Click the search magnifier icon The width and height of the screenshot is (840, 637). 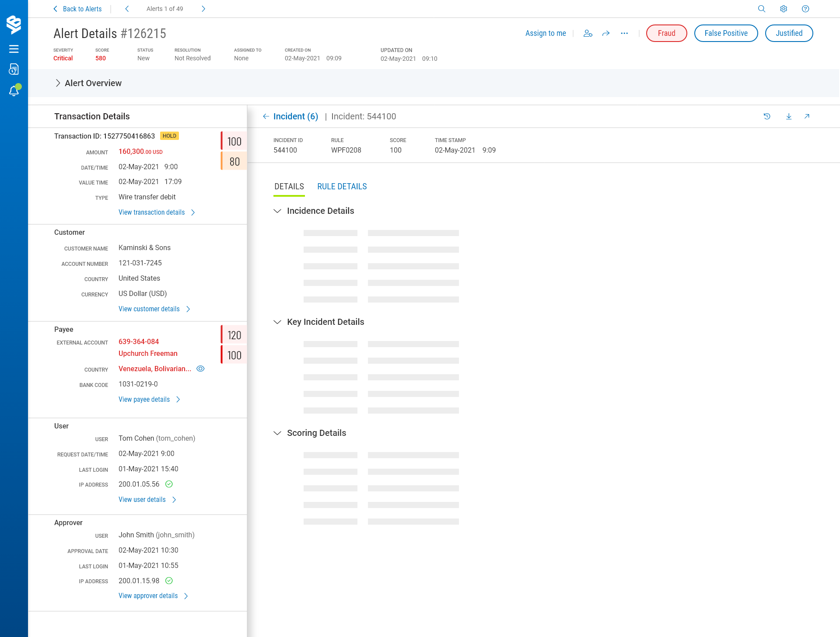[x=761, y=9]
